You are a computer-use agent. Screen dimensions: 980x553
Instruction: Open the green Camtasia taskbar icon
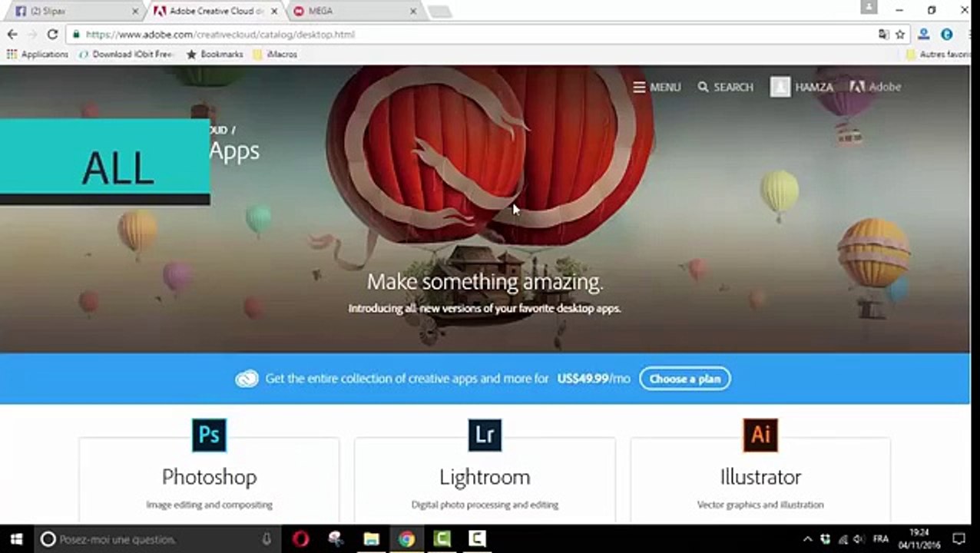point(442,539)
